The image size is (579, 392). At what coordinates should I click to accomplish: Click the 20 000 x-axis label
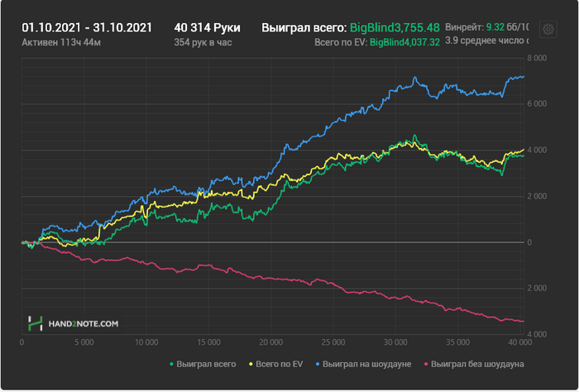[271, 342]
